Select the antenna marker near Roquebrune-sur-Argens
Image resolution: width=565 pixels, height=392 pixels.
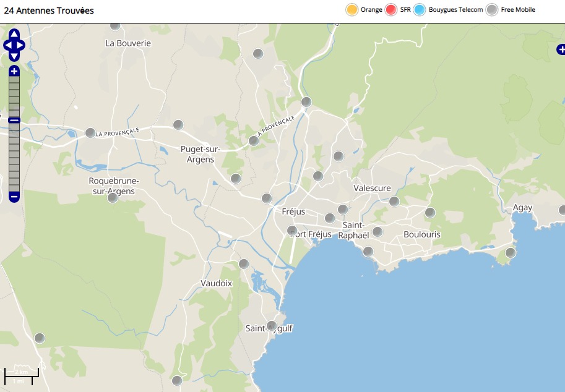point(113,198)
